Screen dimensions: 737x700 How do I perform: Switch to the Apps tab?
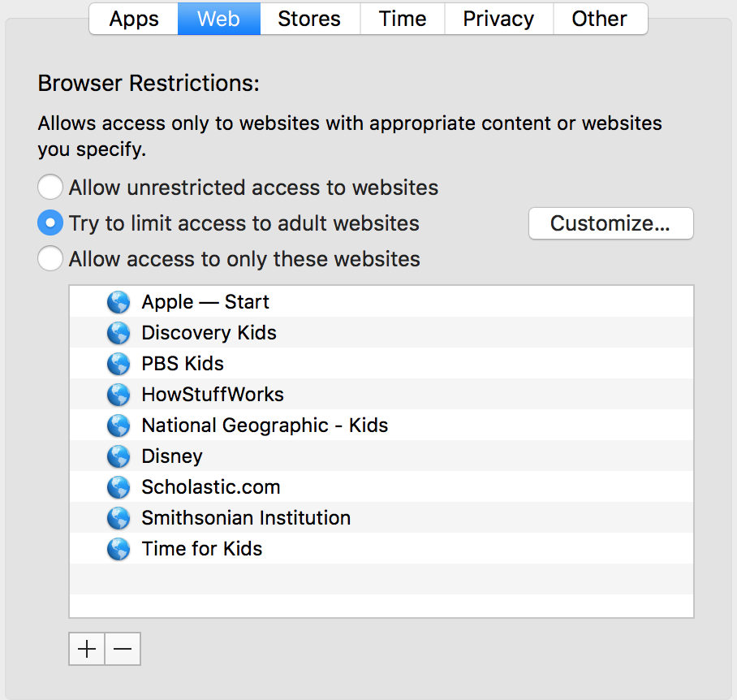(x=133, y=18)
